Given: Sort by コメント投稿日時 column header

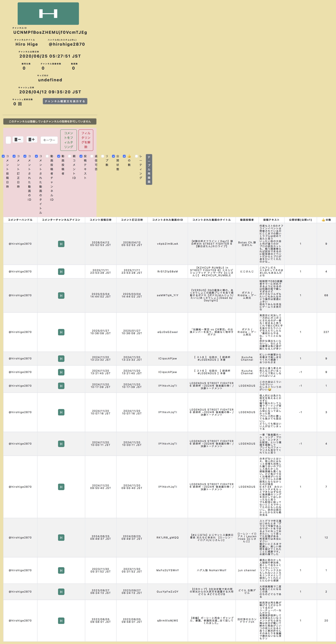Looking at the screenshot, I should point(100,220).
